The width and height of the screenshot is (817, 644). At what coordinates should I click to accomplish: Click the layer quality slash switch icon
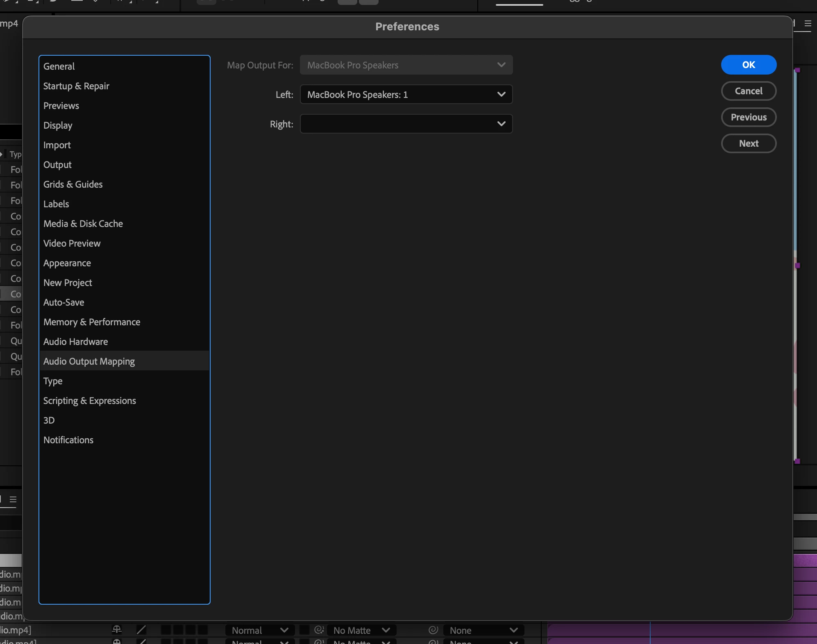click(141, 630)
